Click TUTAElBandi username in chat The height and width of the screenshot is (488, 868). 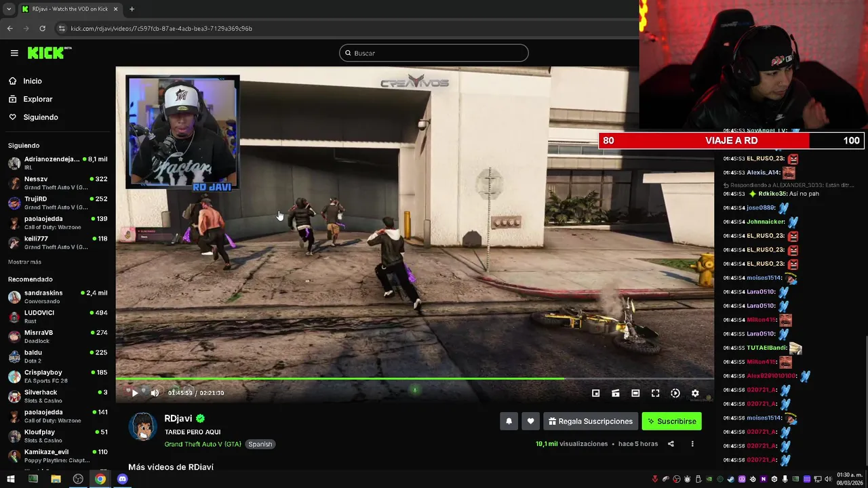[x=766, y=348]
